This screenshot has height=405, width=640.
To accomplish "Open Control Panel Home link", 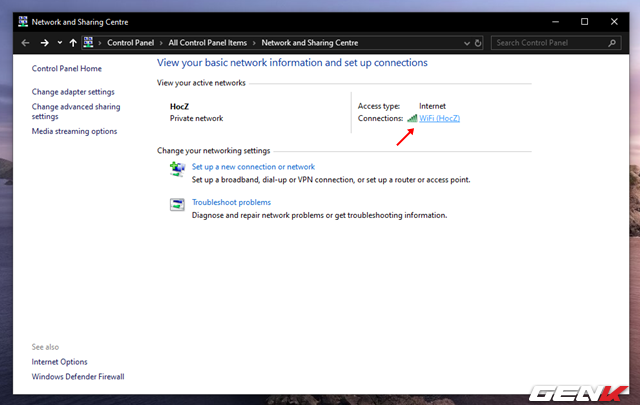I will click(67, 69).
